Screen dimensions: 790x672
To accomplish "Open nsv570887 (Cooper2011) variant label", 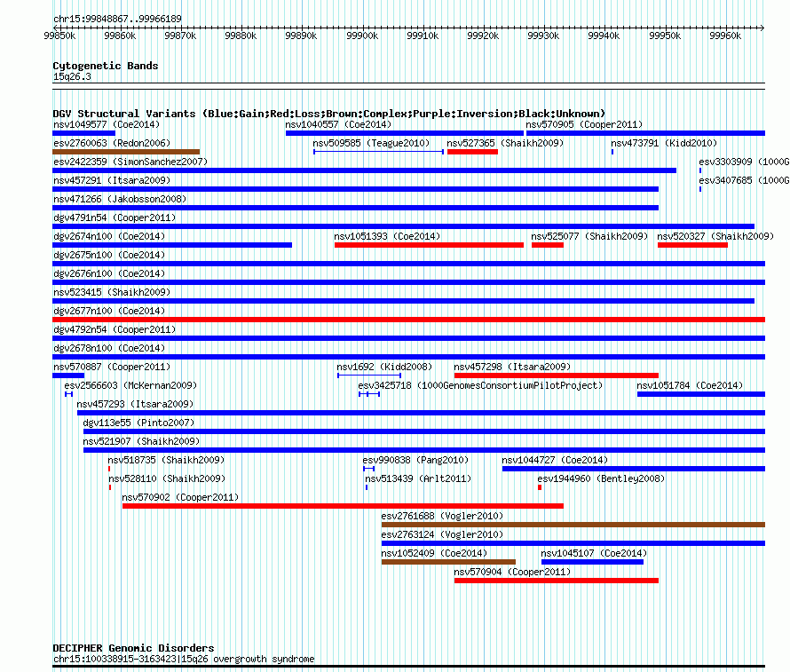I will coord(112,367).
